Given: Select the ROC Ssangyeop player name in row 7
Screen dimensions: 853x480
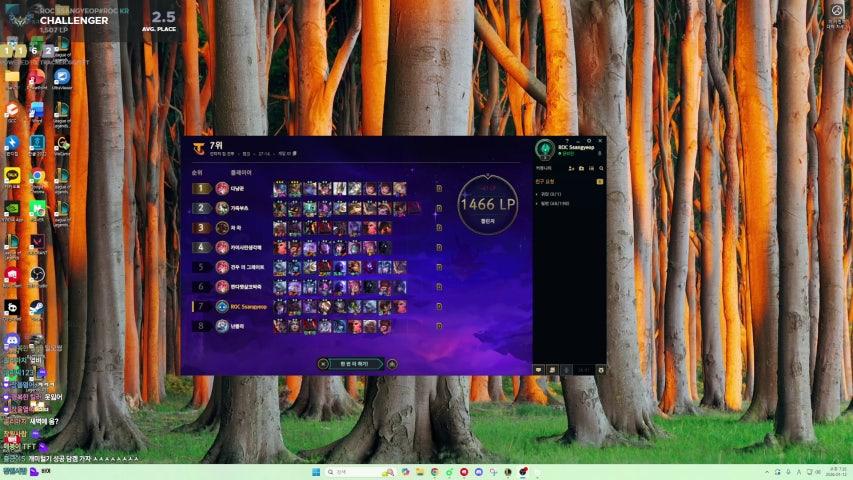Looking at the screenshot, I should [x=248, y=307].
